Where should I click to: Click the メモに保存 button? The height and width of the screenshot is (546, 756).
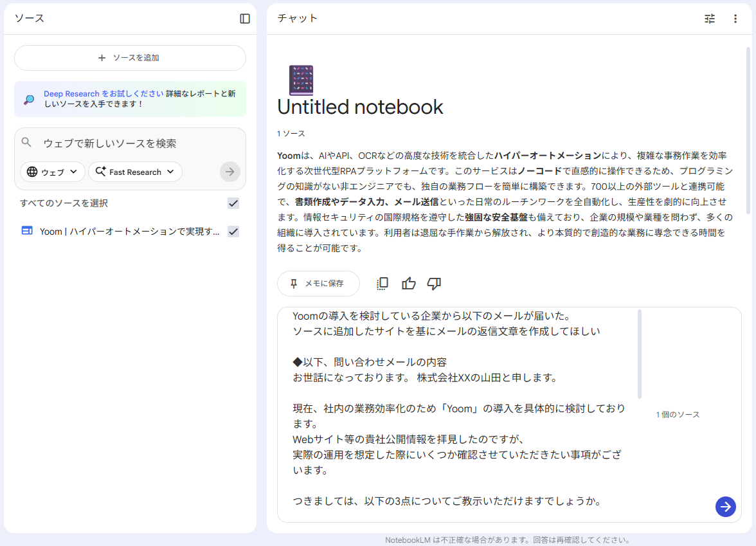click(x=318, y=284)
